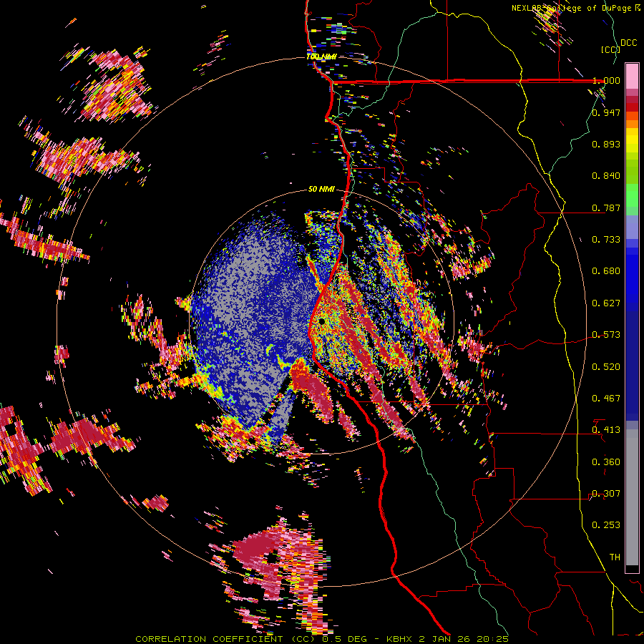Select the 0.627 scale value
644x644 pixels.
606,303
